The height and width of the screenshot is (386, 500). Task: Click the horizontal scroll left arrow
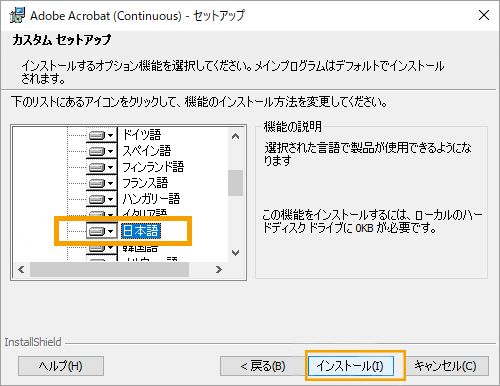21,269
